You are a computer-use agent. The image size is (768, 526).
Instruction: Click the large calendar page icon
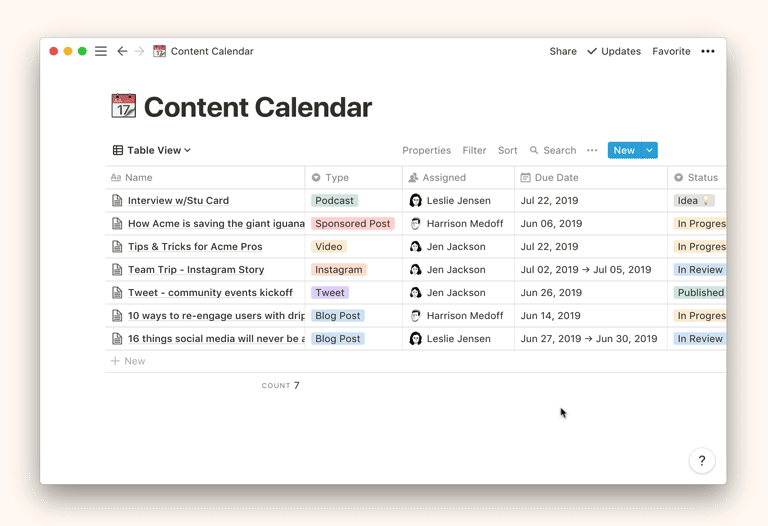pos(124,106)
